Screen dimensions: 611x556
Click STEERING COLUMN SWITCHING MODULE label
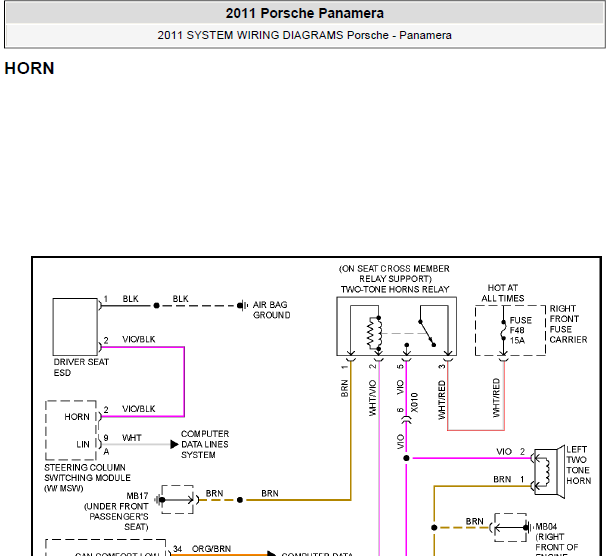coord(87,478)
